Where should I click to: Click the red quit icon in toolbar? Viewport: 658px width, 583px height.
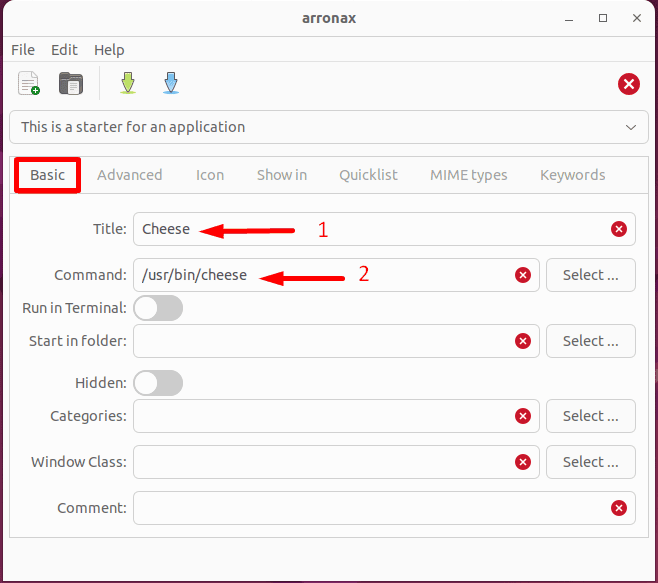[x=629, y=84]
